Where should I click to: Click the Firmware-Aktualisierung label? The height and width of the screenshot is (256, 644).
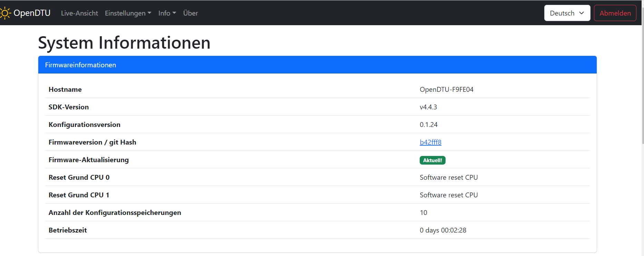point(89,160)
